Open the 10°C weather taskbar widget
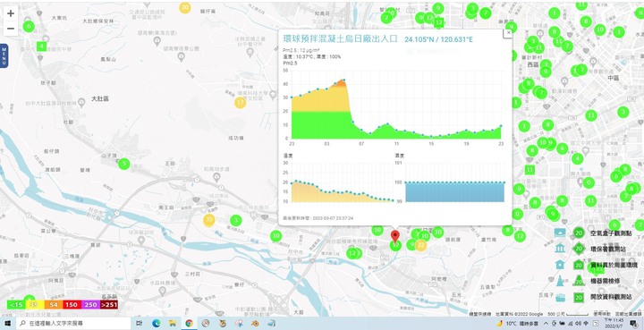 (x=517, y=324)
